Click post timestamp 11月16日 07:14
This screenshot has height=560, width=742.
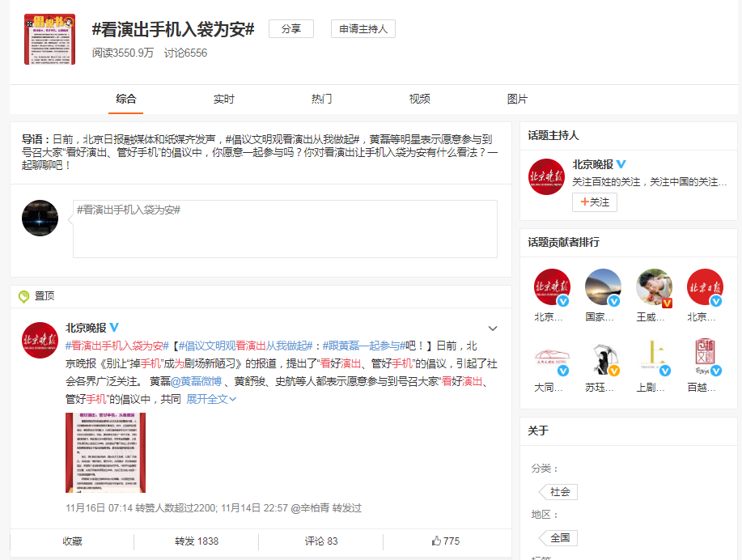click(99, 508)
